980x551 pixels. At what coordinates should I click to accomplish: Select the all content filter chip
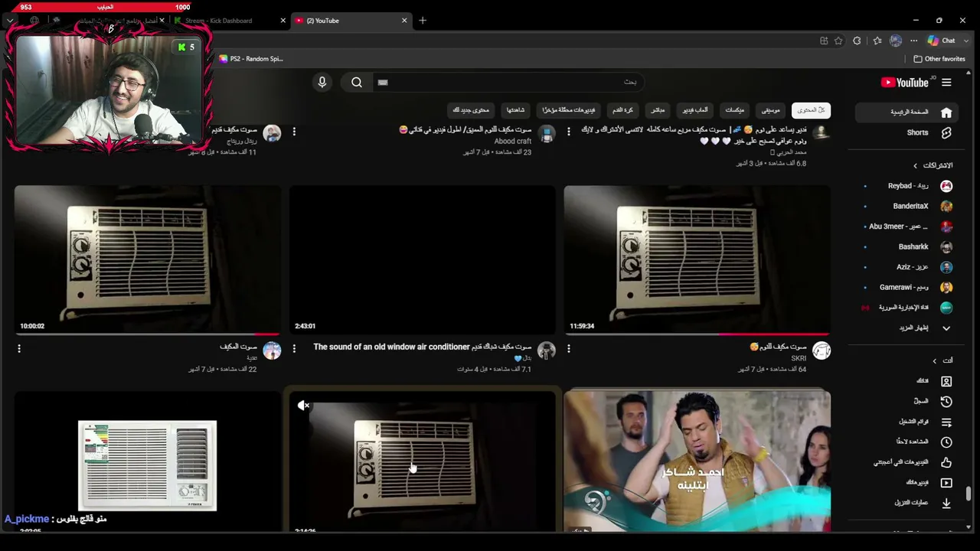[811, 110]
